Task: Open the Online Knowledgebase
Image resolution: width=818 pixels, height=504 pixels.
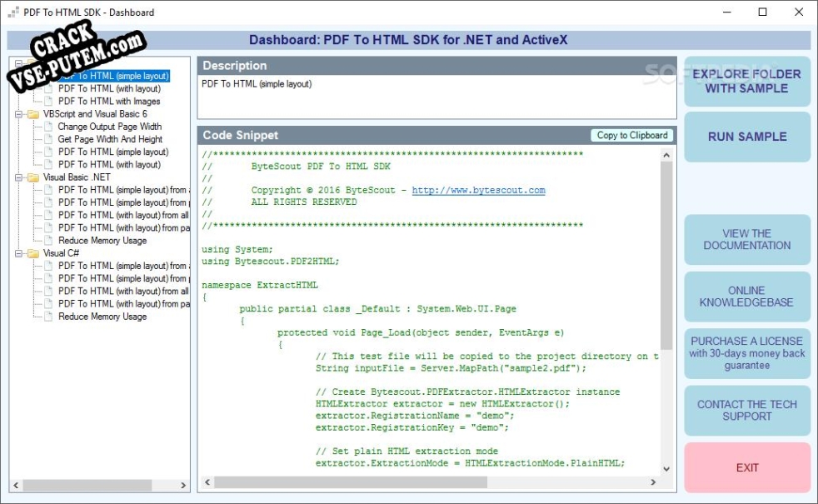Action: coord(747,297)
